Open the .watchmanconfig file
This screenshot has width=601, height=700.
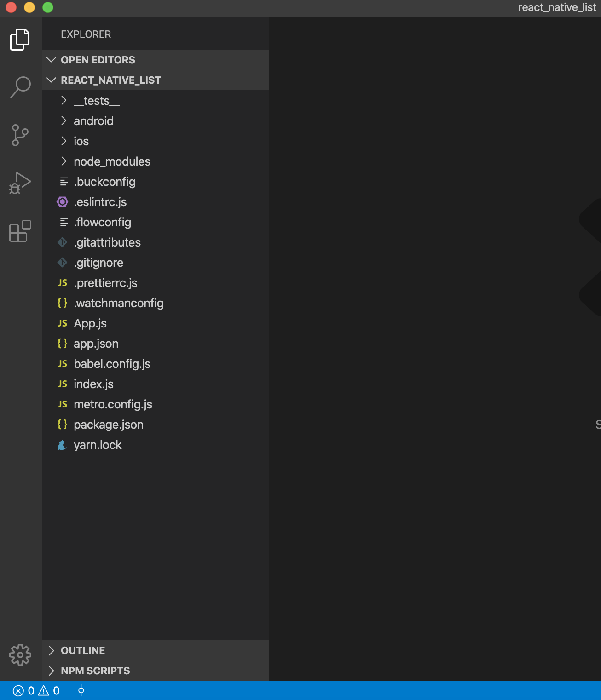pos(156,303)
